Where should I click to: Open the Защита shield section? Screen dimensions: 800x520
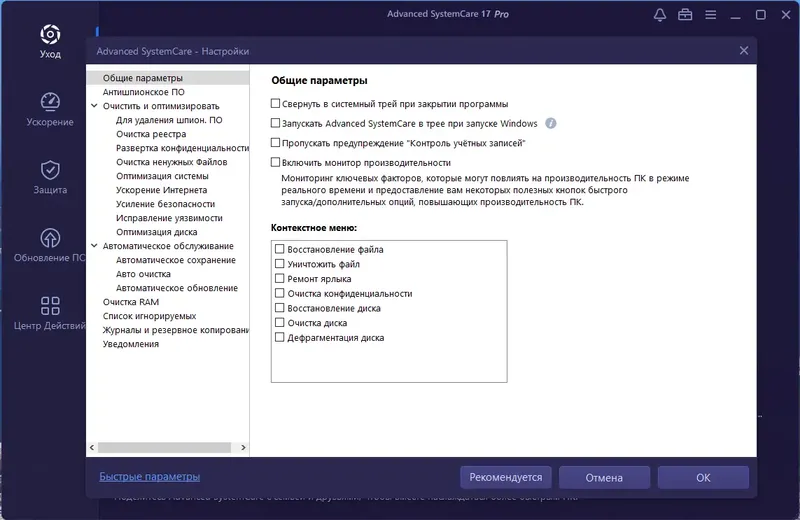click(x=50, y=177)
